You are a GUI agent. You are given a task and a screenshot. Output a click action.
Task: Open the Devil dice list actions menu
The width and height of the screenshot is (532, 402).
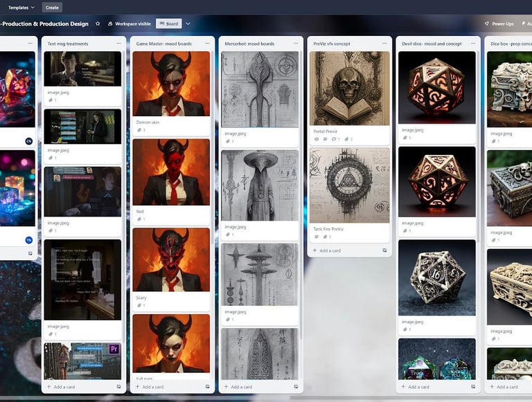[473, 44]
